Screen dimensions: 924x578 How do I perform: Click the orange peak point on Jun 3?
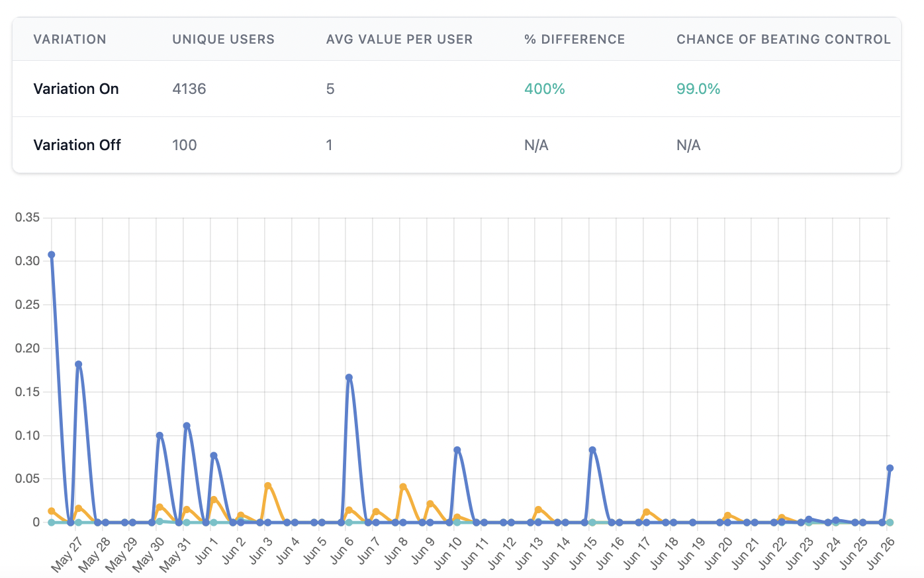click(268, 485)
